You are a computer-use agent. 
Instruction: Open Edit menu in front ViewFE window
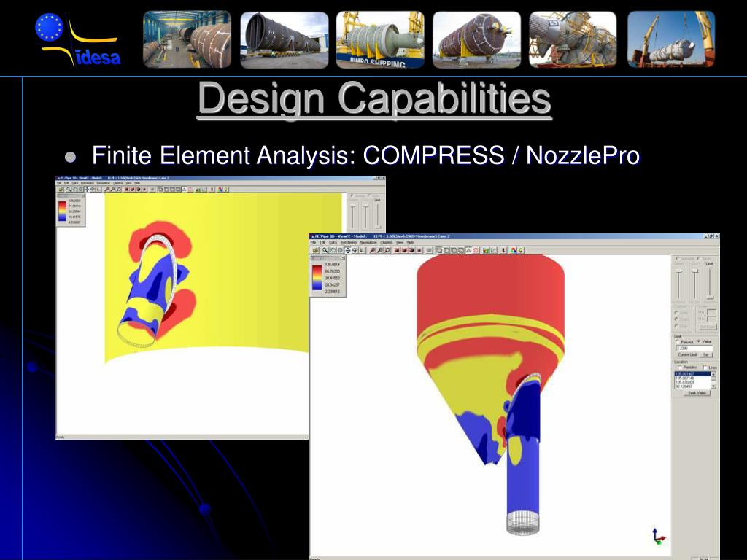coord(322,242)
